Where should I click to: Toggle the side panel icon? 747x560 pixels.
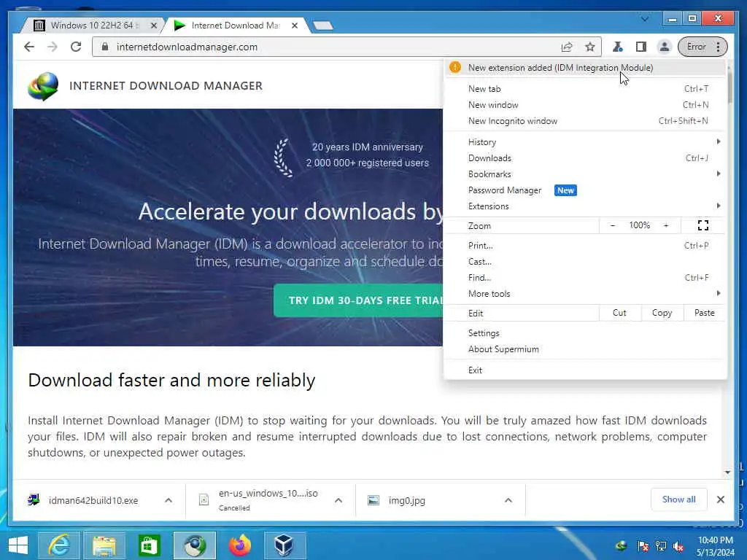[641, 47]
